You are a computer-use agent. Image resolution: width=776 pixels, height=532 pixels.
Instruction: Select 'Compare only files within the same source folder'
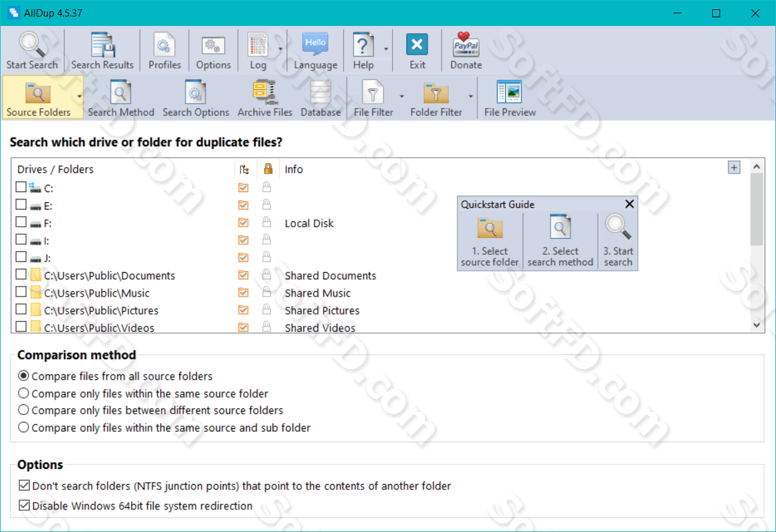tap(143, 394)
